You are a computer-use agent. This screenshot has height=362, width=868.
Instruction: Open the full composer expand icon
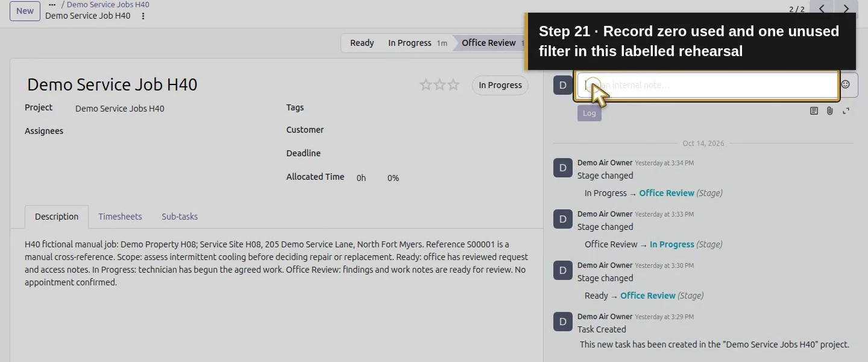(846, 111)
